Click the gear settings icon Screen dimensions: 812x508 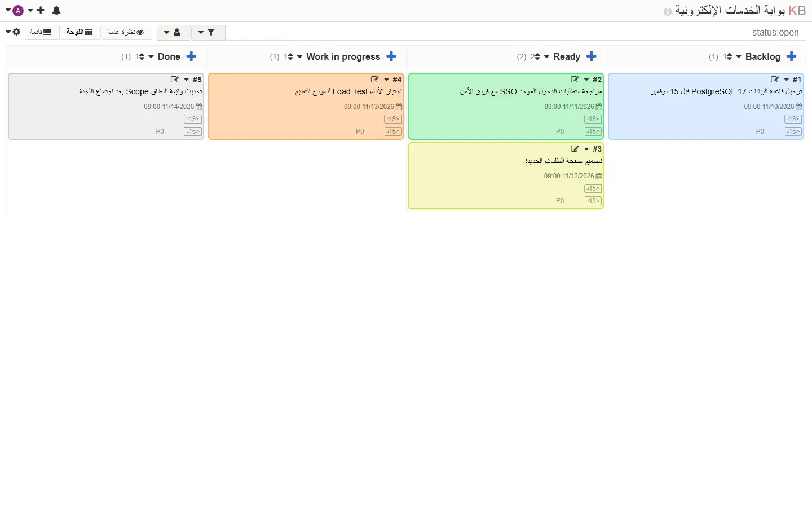coord(16,32)
